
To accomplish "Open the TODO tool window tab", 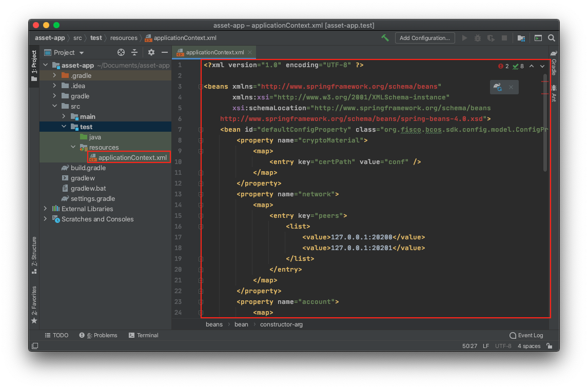I will click(56, 335).
